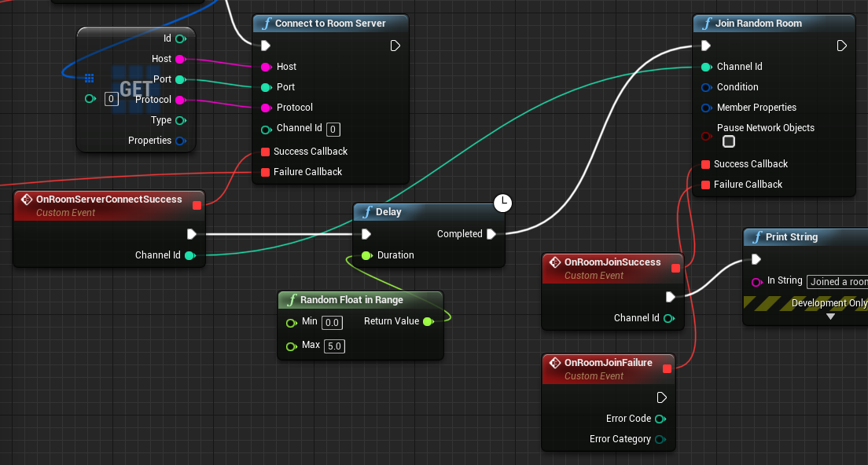The width and height of the screenshot is (868, 465).
Task: Click Protocol input pin on Connect to Room Server
Action: tap(266, 108)
